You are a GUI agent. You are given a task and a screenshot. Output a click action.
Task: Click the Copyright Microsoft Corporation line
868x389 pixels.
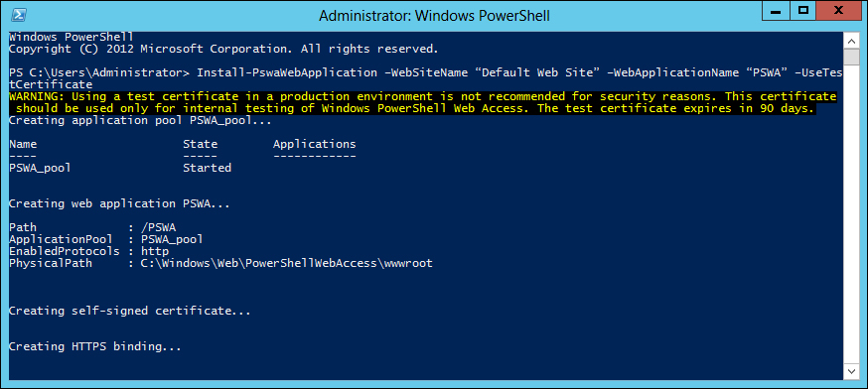click(223, 50)
